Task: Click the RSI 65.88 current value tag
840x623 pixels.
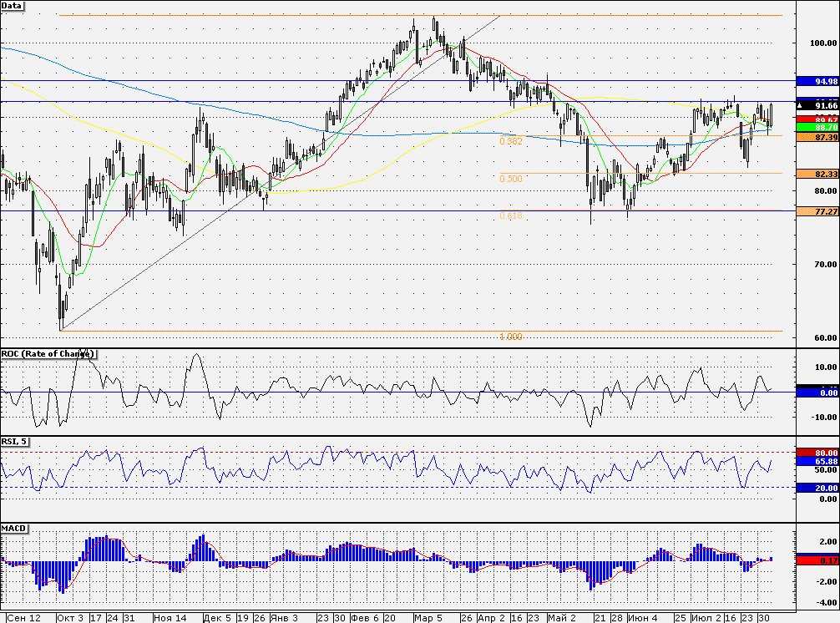Action: coord(817,461)
